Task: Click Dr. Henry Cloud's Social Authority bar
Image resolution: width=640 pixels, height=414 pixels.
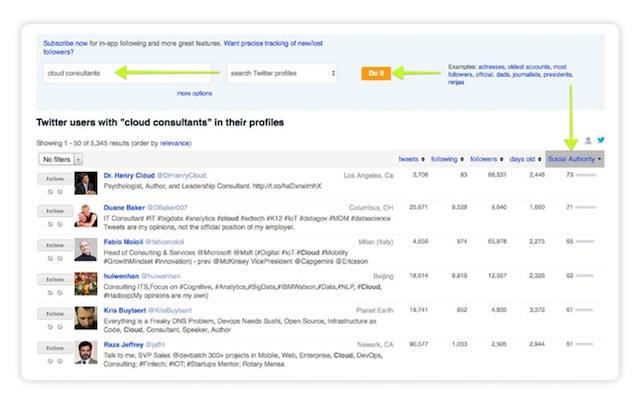Action: click(586, 175)
